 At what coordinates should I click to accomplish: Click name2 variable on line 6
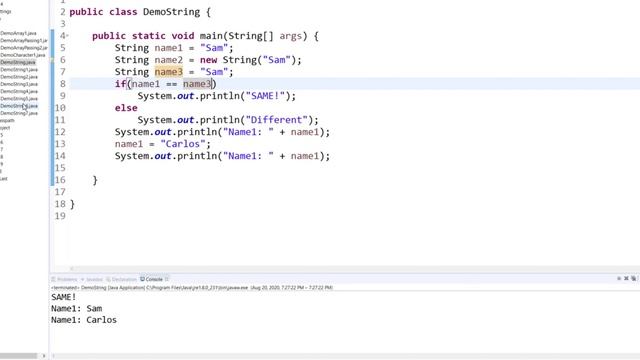click(169, 60)
